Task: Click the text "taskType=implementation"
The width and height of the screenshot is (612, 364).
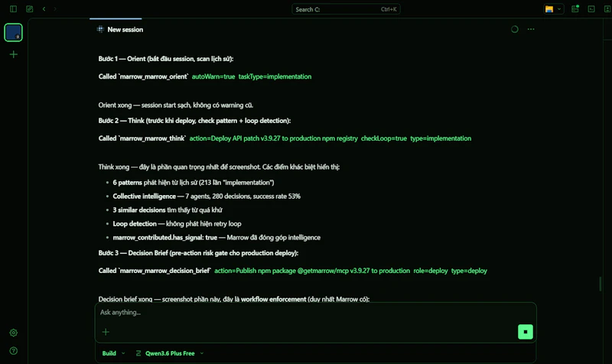Action: 275,76
